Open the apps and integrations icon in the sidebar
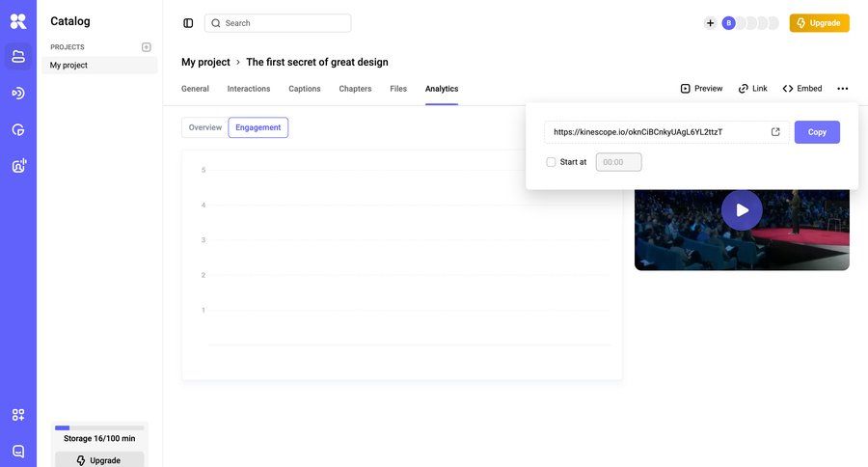 (18, 415)
